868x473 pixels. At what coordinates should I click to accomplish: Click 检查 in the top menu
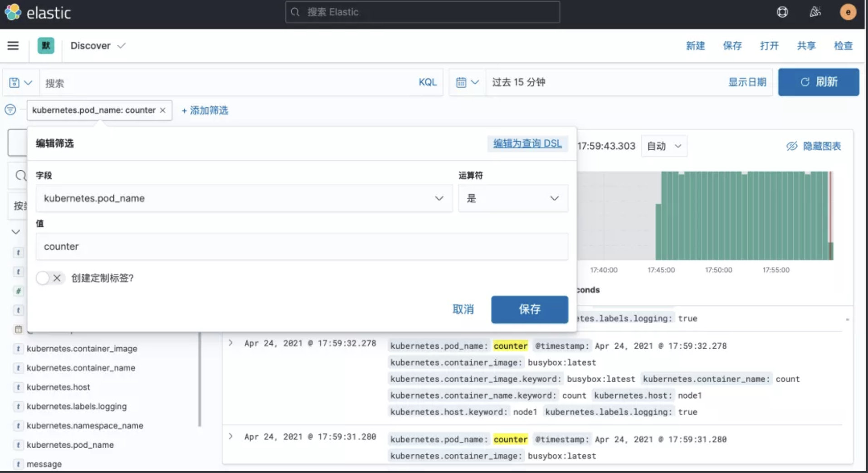pos(843,45)
